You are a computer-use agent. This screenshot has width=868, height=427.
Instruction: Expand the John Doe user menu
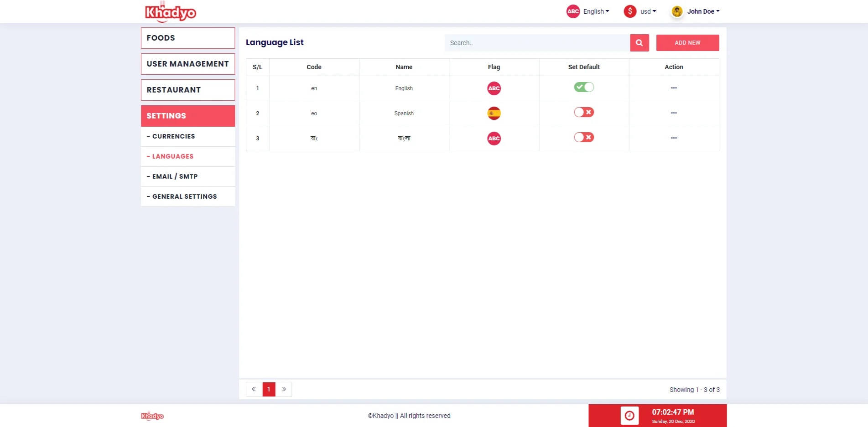696,11
